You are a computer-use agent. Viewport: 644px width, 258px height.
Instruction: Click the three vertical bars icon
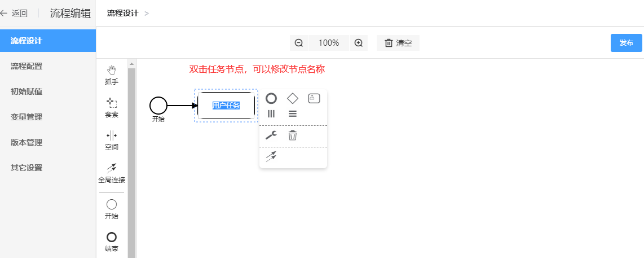[271, 113]
